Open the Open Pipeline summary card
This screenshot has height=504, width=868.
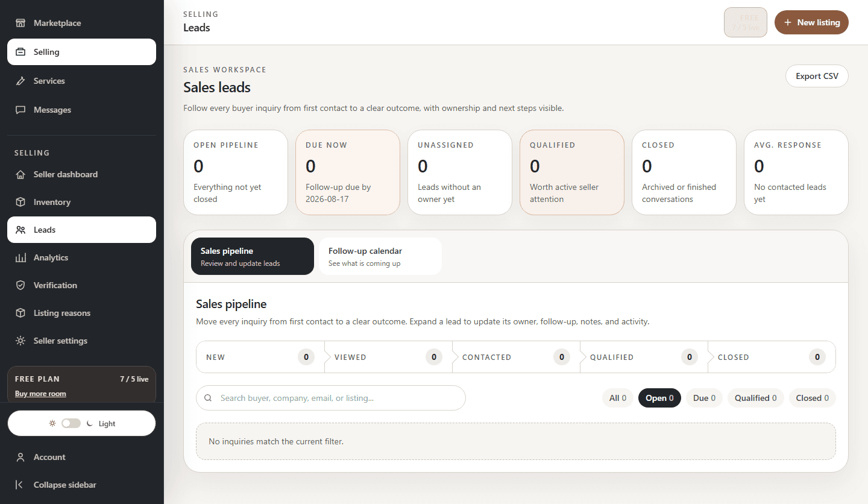click(x=236, y=172)
